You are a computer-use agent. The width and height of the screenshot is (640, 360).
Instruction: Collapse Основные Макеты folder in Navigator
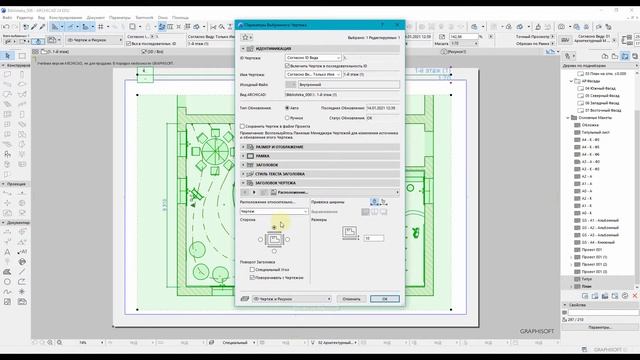coord(568,118)
